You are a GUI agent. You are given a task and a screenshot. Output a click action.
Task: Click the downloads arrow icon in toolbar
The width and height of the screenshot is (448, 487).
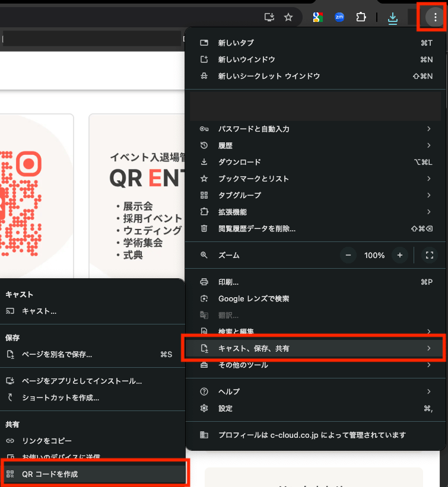pyautogui.click(x=393, y=18)
